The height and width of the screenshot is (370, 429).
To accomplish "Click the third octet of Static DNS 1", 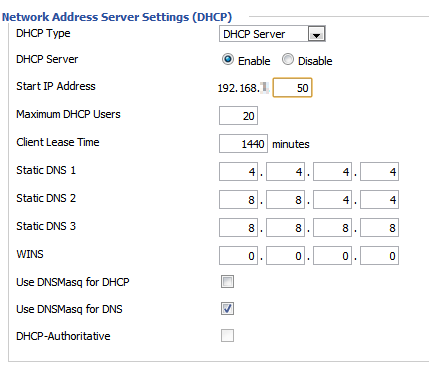I will coord(332,172).
